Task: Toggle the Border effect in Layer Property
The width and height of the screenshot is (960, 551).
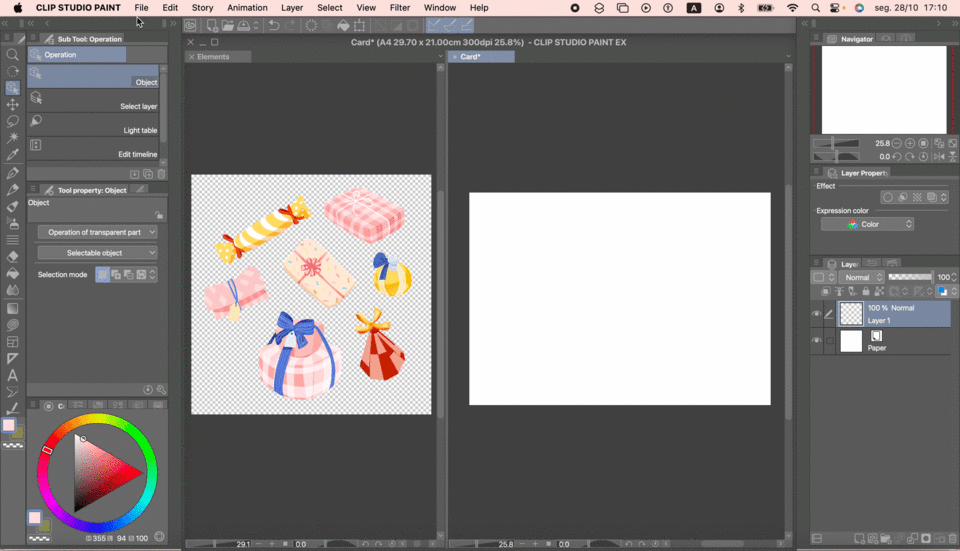Action: pyautogui.click(x=887, y=197)
